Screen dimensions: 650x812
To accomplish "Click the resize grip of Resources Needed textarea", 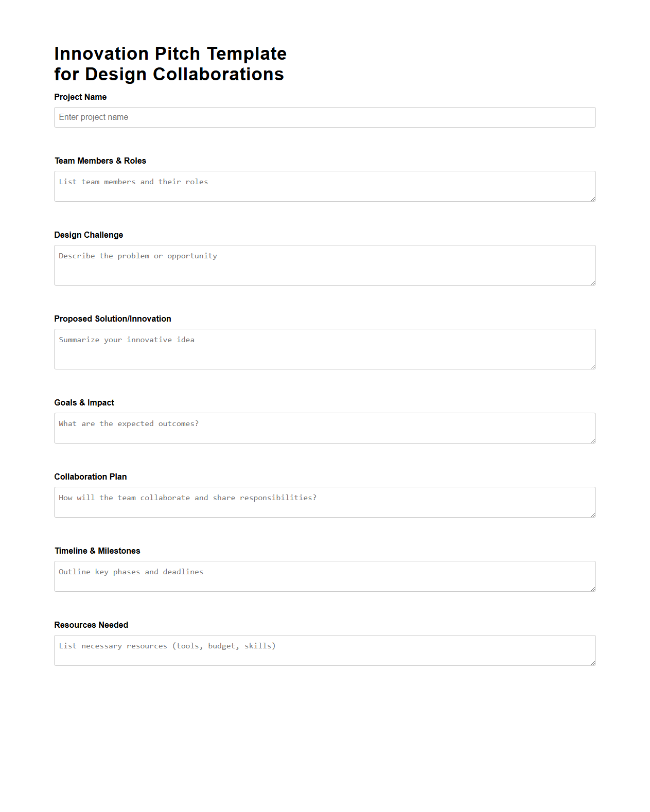I will point(592,663).
